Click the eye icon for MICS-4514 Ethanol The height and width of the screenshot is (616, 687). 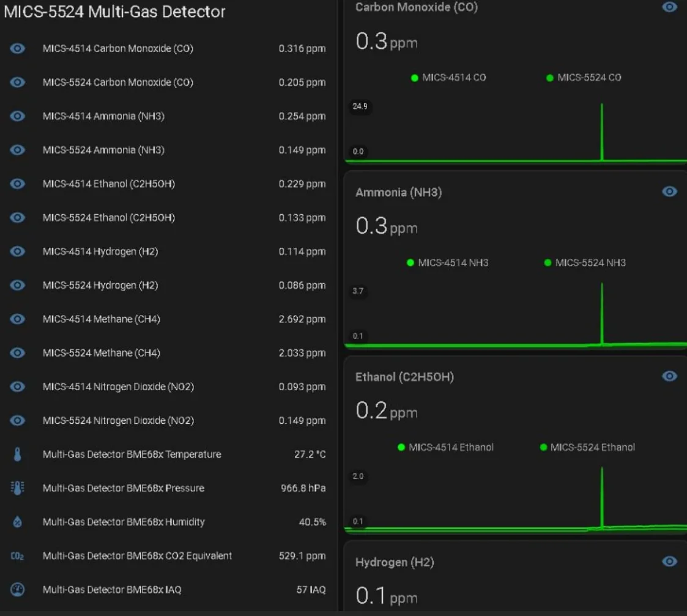coord(18,184)
